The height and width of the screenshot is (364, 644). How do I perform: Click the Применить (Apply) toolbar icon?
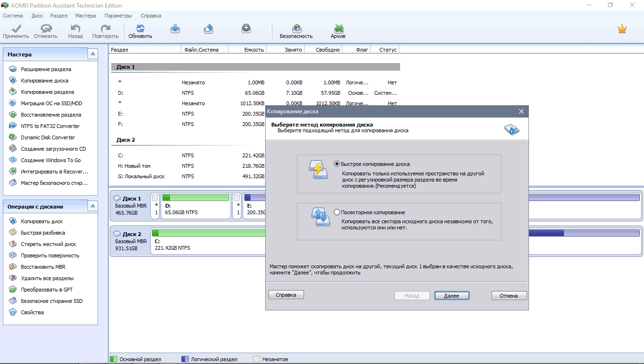tap(16, 29)
